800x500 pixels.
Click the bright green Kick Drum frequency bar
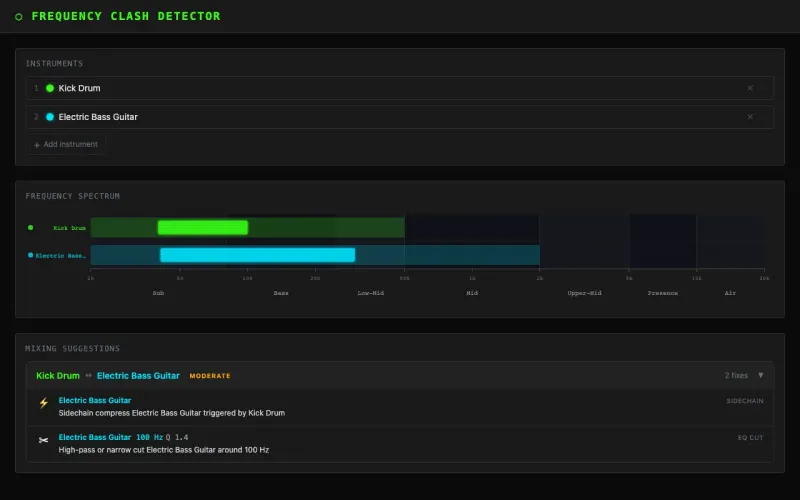click(203, 228)
